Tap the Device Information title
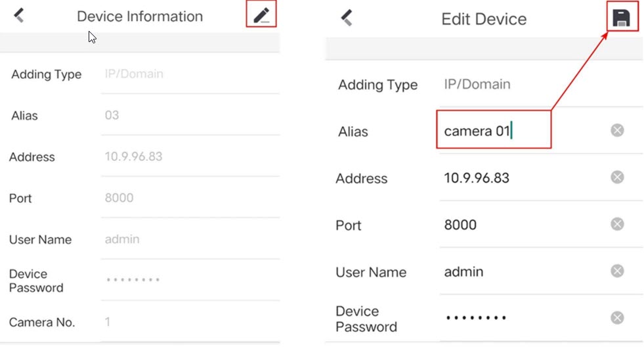Viewport: 644px width, 347px height. 140,16
